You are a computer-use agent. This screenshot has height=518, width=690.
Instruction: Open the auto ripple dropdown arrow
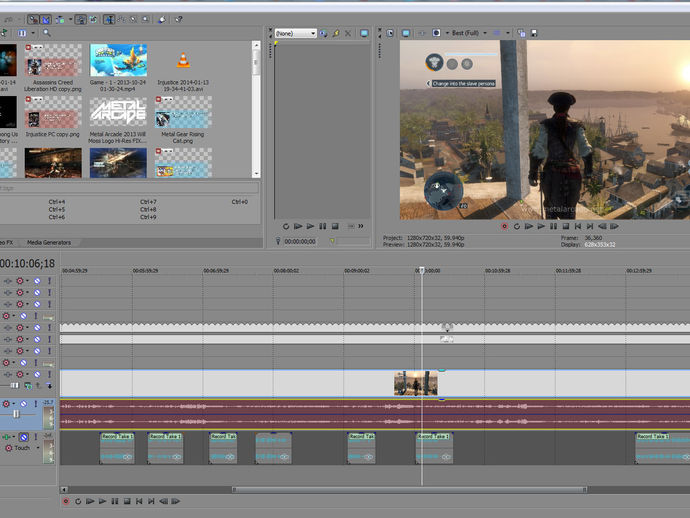point(70,19)
